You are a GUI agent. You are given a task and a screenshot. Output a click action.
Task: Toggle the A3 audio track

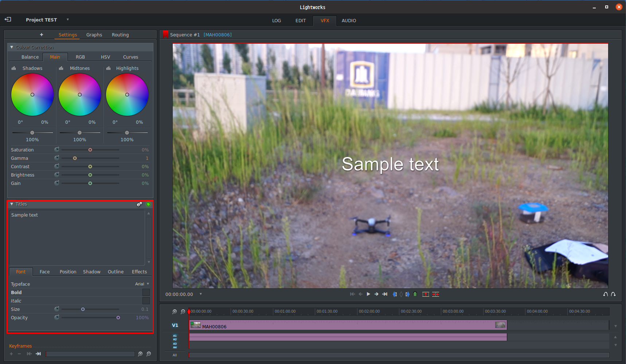pyautogui.click(x=175, y=344)
